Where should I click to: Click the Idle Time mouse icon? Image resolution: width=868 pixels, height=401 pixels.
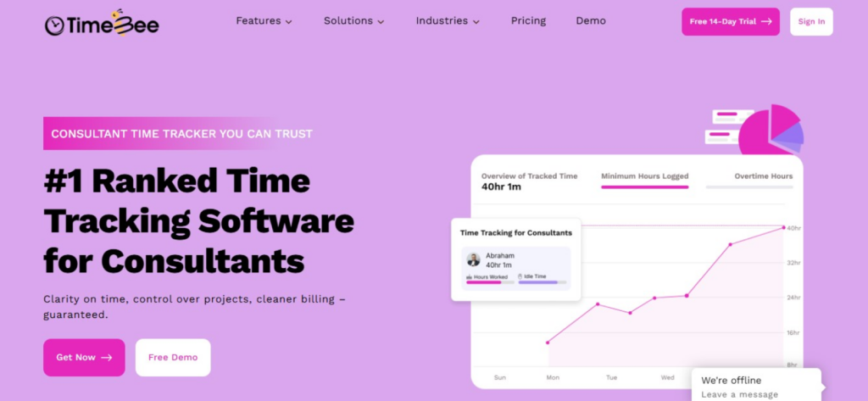coord(520,276)
